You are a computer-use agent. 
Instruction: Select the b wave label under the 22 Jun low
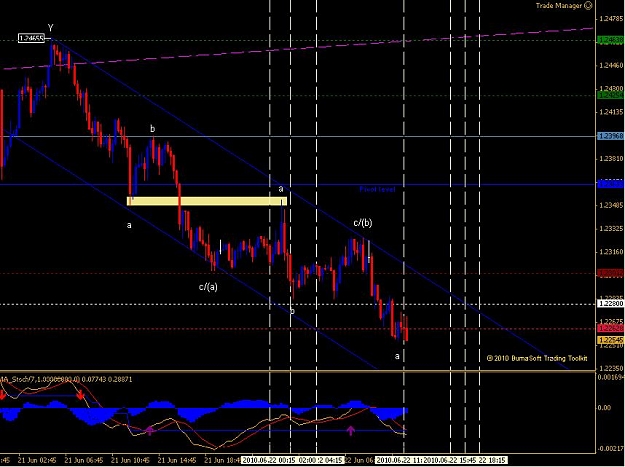tap(292, 311)
